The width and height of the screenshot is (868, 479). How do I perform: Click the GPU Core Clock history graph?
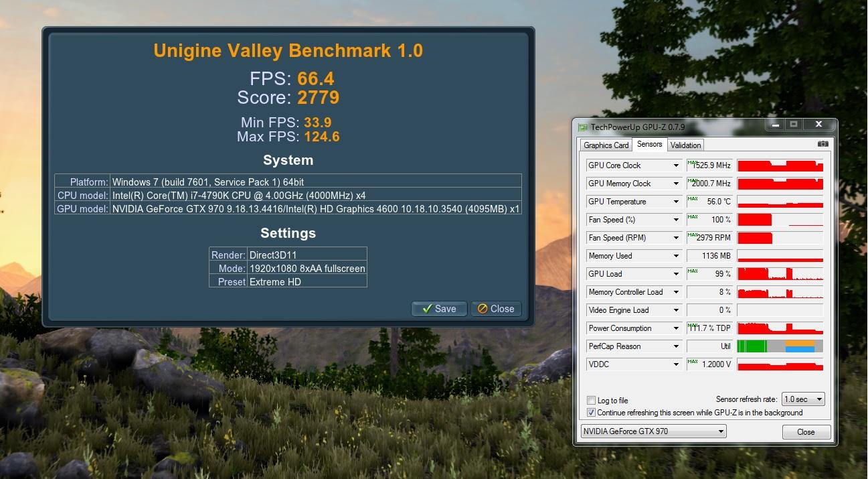pos(780,165)
